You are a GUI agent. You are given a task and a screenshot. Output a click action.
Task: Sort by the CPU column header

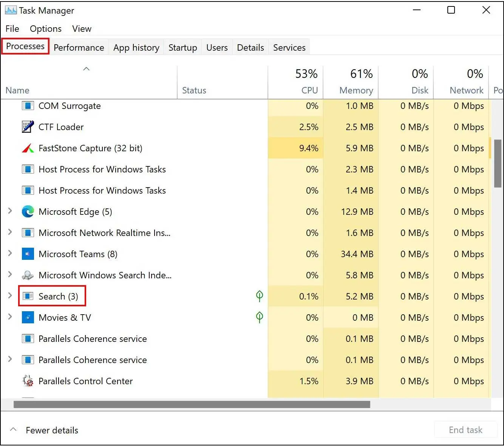pos(295,82)
